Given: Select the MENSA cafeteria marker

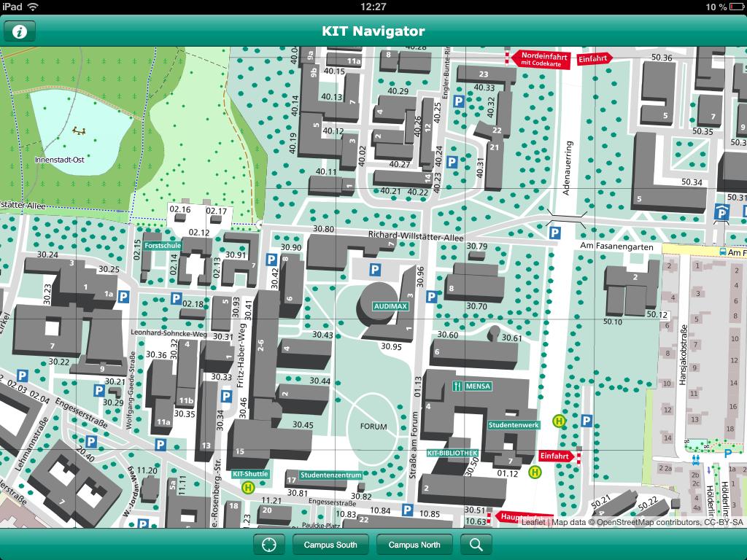Looking at the screenshot, I should tap(473, 386).
